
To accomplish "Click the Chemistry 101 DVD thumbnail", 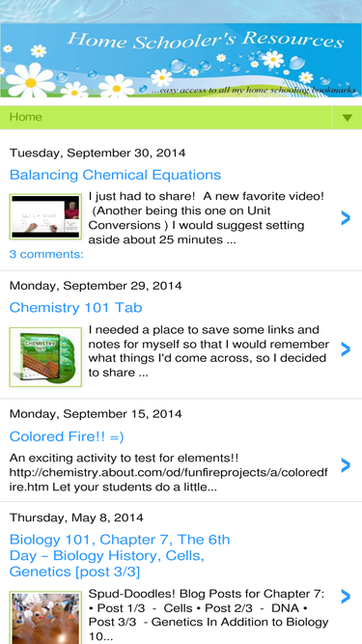I will (x=45, y=357).
